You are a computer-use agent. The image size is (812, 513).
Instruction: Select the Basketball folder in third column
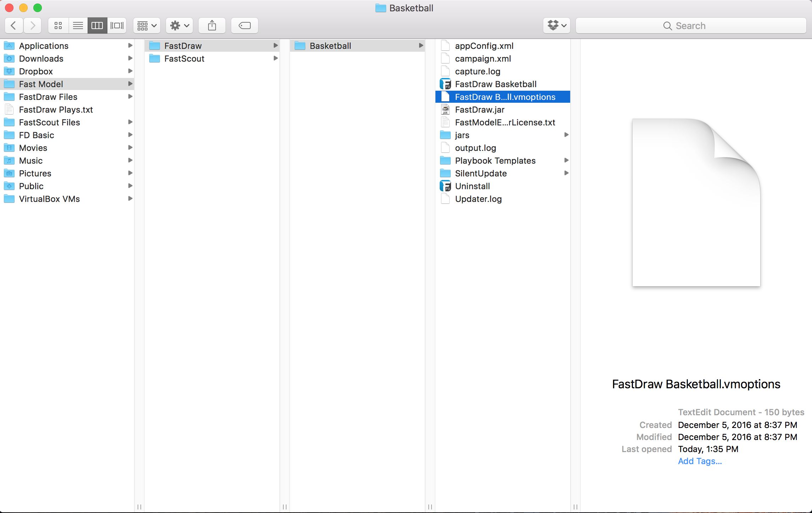click(x=357, y=46)
